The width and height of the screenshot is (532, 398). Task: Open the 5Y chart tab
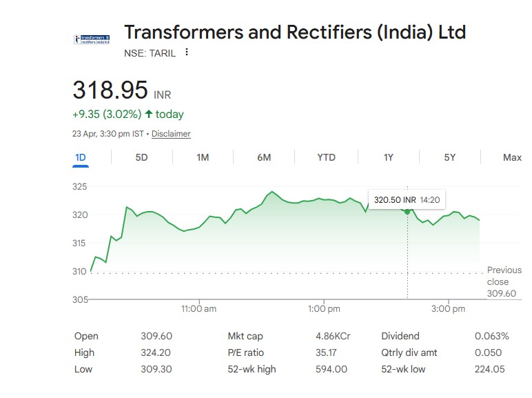(x=450, y=157)
